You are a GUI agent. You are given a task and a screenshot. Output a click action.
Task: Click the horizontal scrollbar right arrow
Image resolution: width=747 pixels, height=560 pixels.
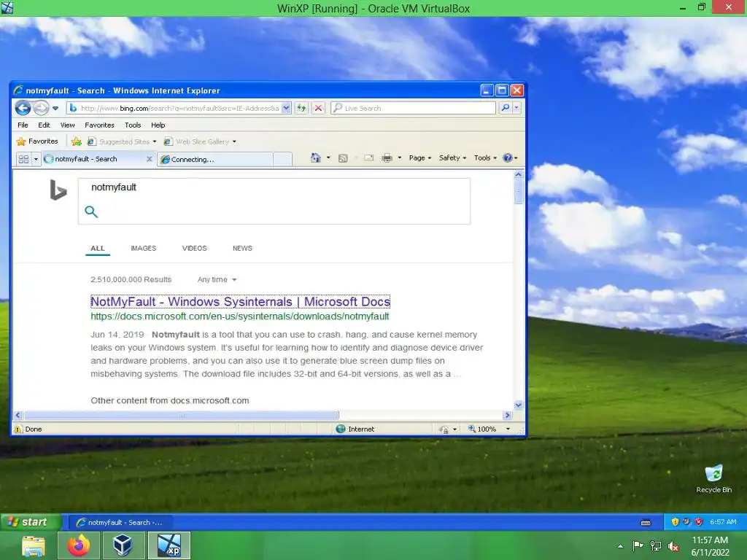(508, 415)
